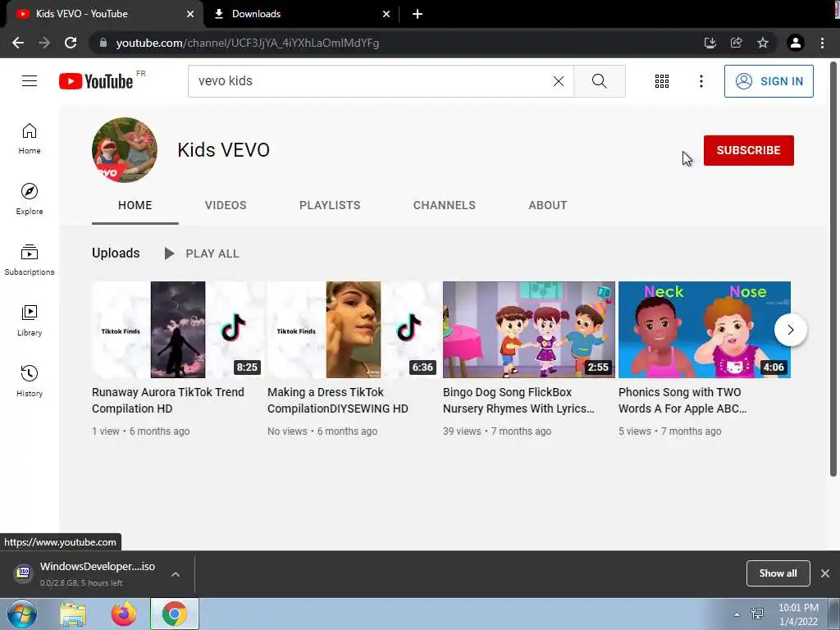
Task: Click PLAY ALL for uploads
Action: [202, 253]
